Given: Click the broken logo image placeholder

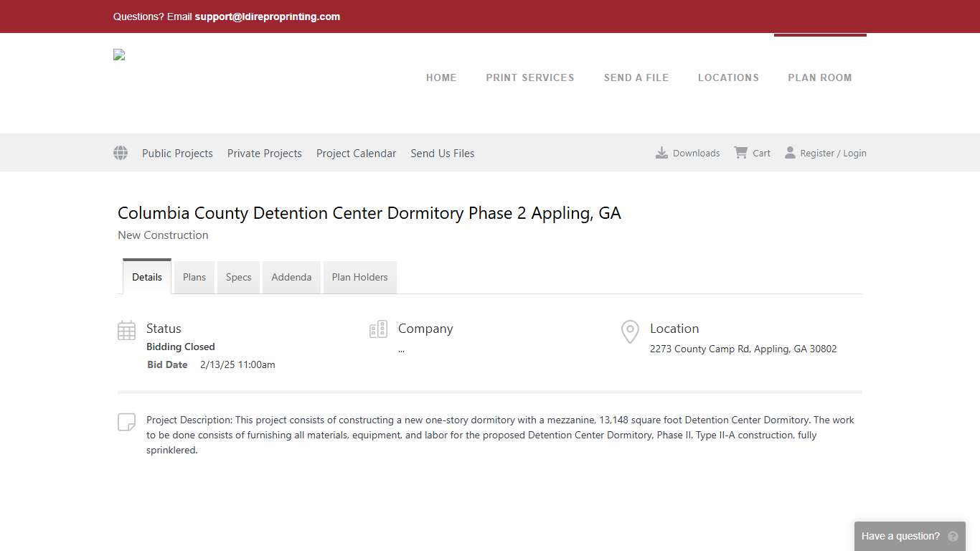Looking at the screenshot, I should pos(118,54).
